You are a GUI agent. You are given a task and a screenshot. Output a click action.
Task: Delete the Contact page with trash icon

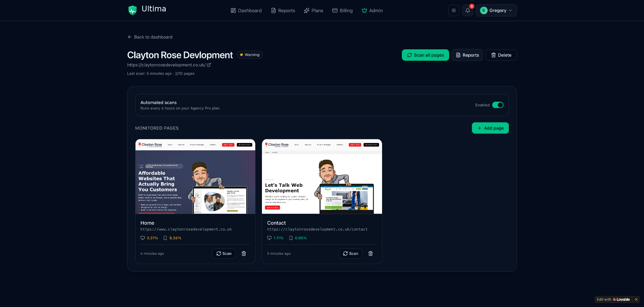pyautogui.click(x=371, y=254)
